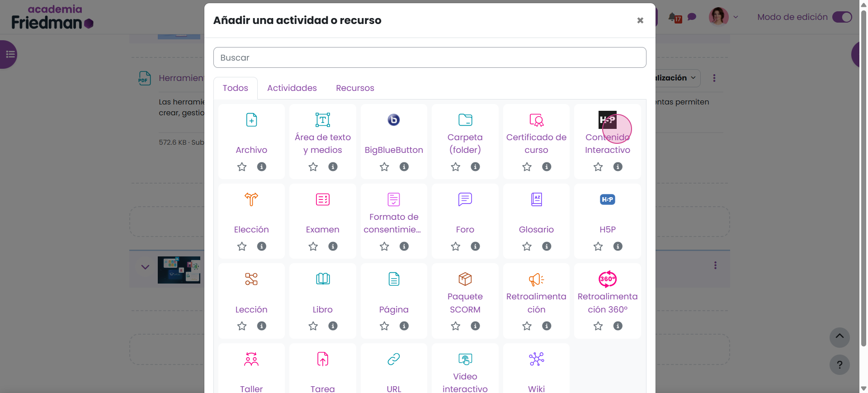The width and height of the screenshot is (868, 393).
Task: Pick the Glosario activity icon
Action: (x=536, y=199)
